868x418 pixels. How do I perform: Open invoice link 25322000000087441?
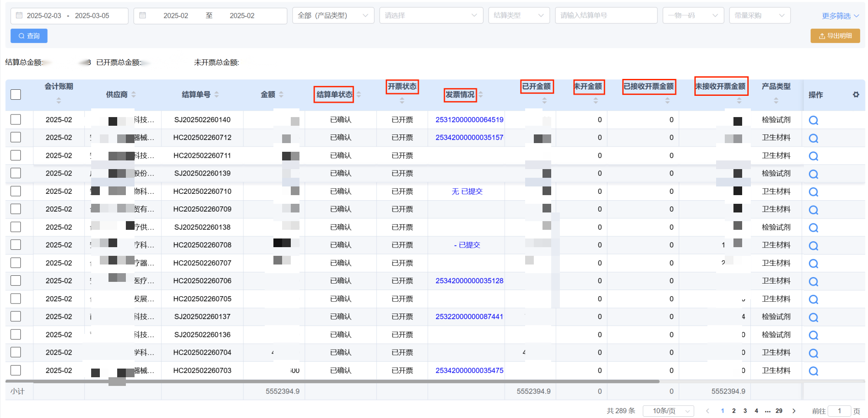469,317
